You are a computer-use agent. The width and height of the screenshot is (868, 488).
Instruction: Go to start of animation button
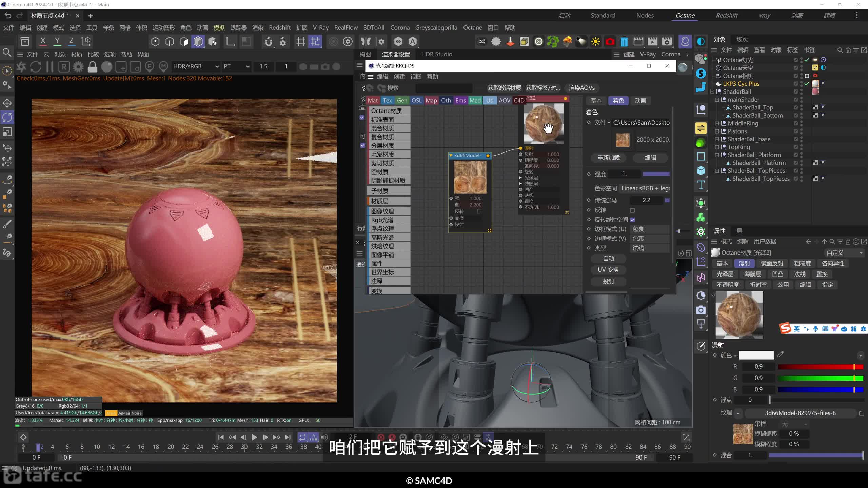pyautogui.click(x=221, y=438)
